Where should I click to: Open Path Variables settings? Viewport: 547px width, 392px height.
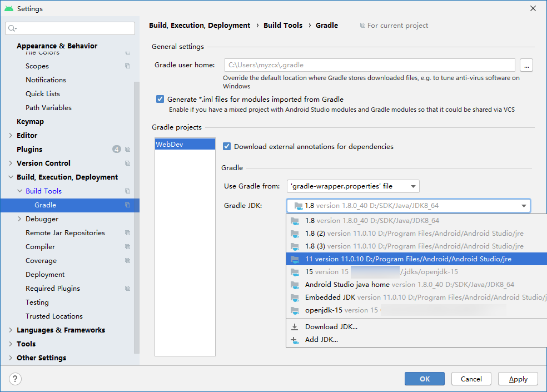48,107
